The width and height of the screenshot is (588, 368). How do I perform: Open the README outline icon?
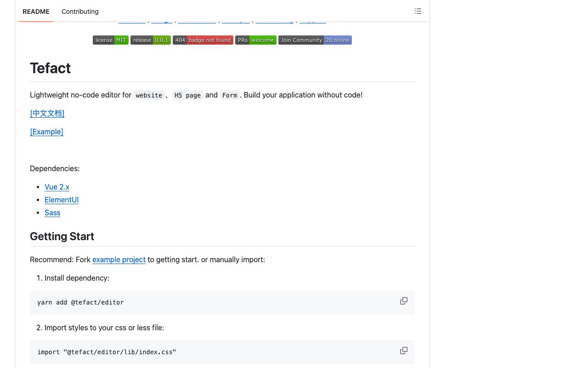pyautogui.click(x=418, y=11)
